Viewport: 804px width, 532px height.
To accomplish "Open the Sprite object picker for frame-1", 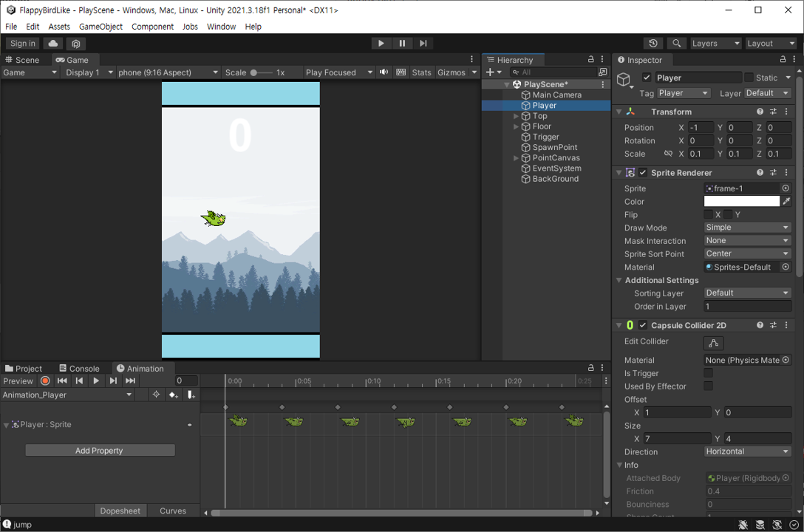I will (786, 188).
